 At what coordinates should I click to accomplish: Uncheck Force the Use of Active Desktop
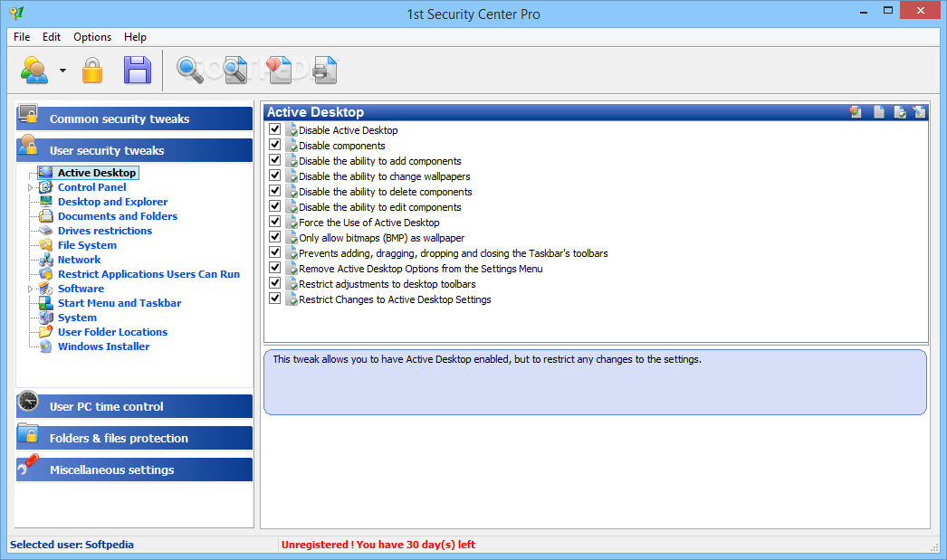(275, 222)
